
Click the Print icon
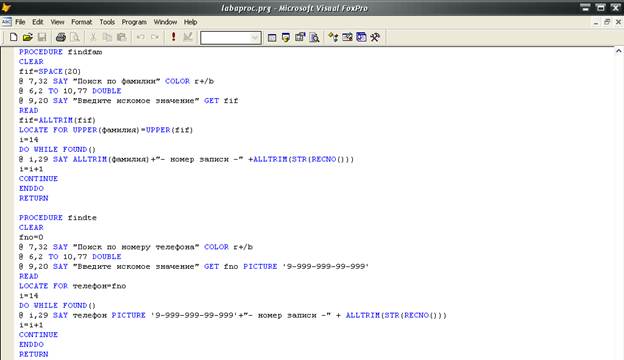tap(60, 37)
